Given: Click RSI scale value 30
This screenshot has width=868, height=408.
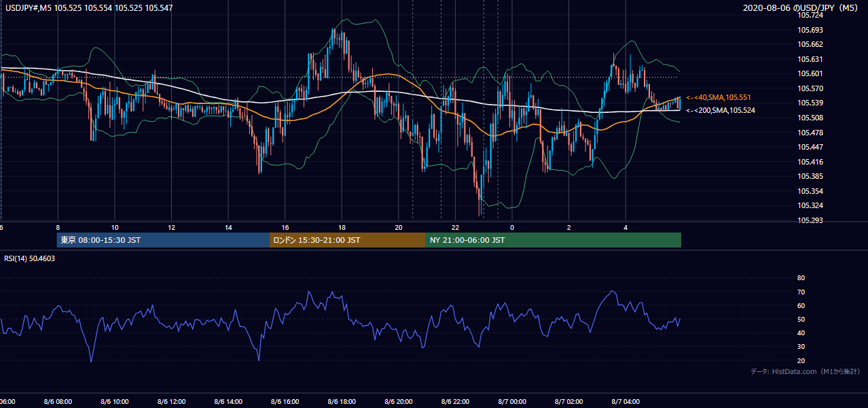Looking at the screenshot, I should pyautogui.click(x=801, y=346).
